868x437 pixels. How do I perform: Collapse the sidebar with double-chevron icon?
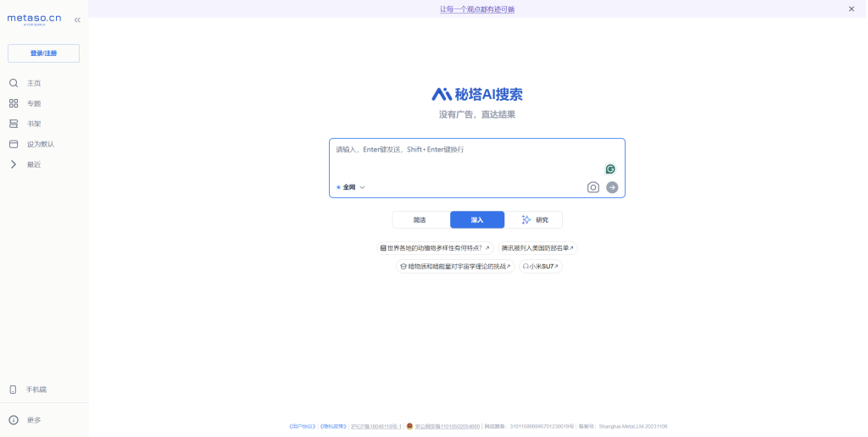pyautogui.click(x=77, y=20)
